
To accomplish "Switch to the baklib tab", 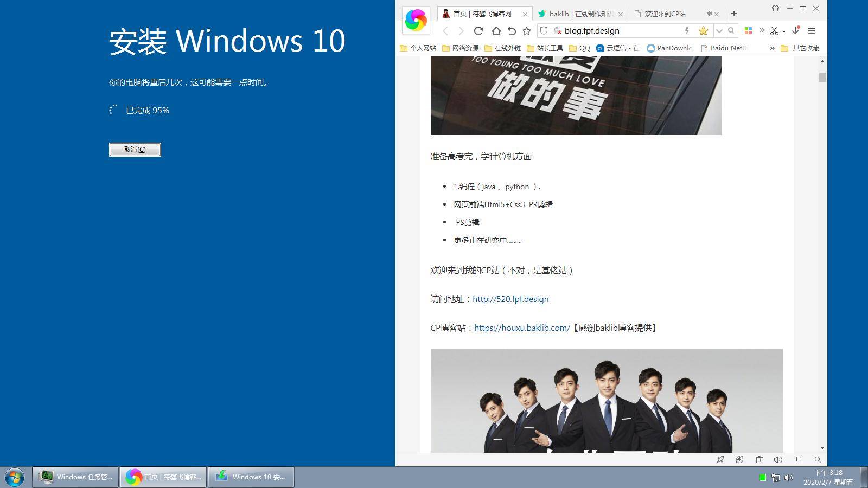I will 581,14.
